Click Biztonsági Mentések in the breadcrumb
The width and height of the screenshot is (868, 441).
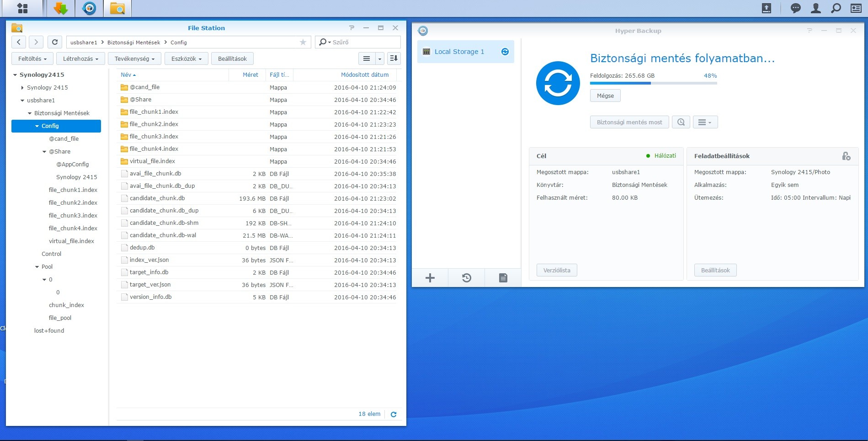(133, 43)
